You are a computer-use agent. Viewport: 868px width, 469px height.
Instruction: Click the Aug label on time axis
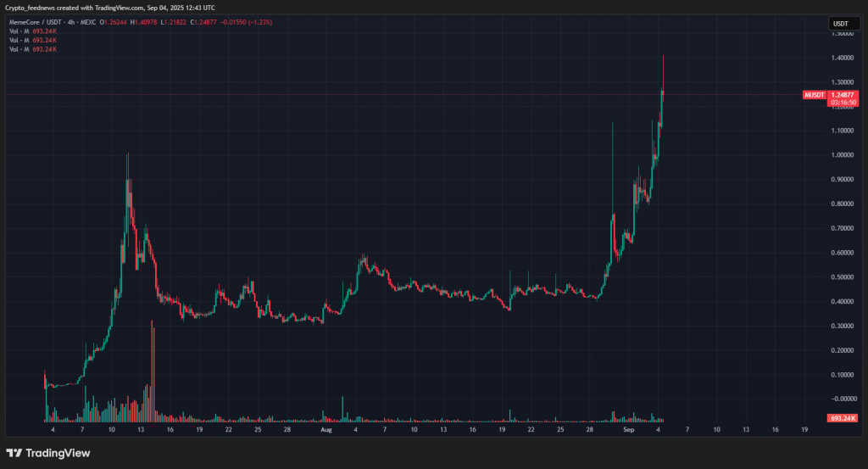click(x=325, y=431)
